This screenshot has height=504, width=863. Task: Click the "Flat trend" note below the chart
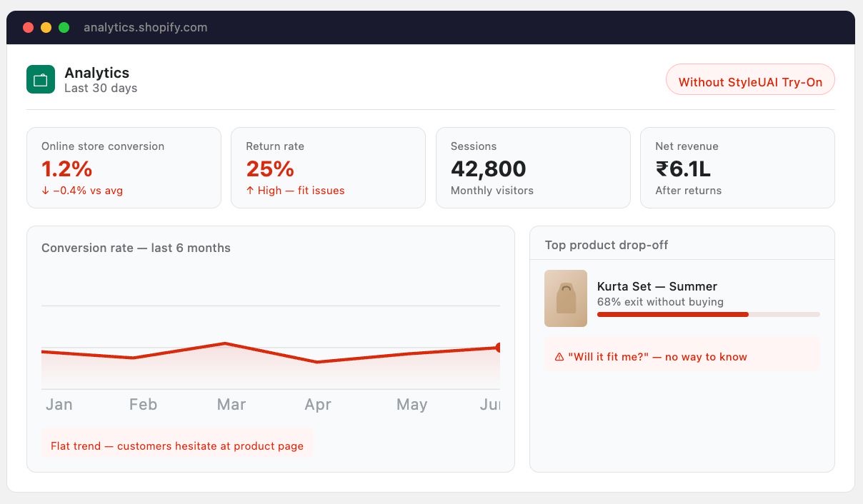coord(177,446)
